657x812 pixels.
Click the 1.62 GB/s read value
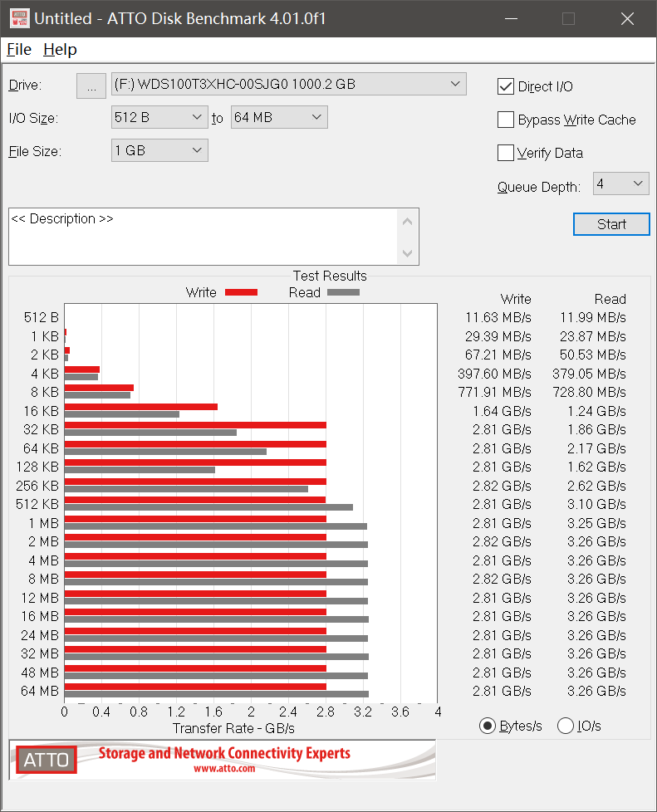[596, 467]
